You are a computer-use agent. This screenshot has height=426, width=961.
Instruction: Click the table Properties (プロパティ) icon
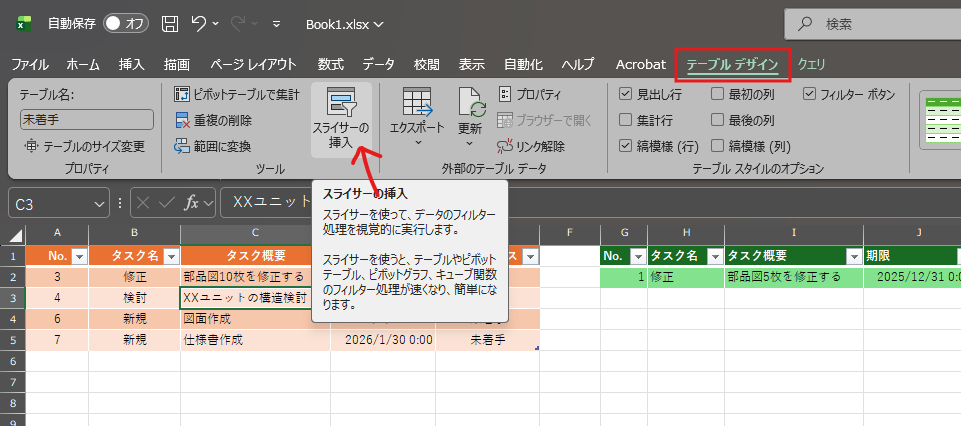[505, 94]
